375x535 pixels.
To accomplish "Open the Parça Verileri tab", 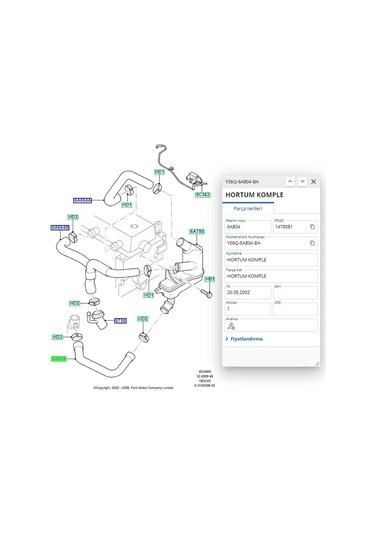I will [x=248, y=208].
